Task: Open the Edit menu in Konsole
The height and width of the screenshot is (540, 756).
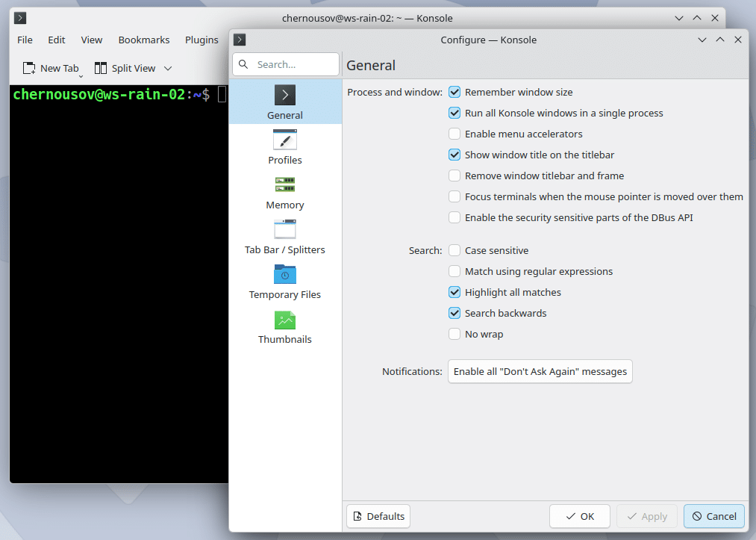Action: click(57, 40)
